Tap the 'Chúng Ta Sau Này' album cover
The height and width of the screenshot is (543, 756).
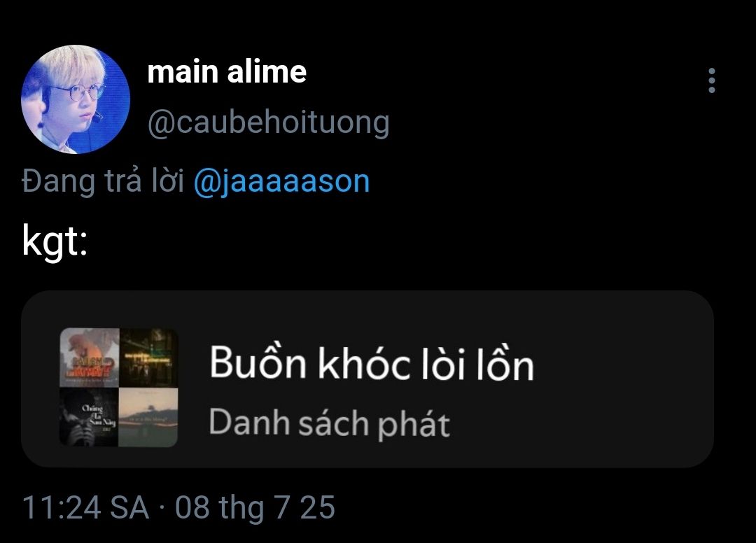89,417
